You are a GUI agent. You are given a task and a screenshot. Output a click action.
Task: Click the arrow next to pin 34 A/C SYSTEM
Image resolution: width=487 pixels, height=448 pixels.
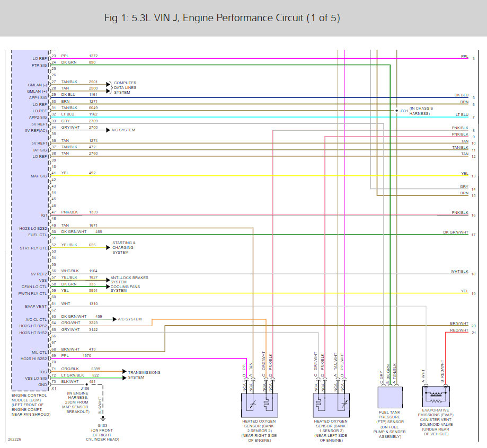click(108, 130)
